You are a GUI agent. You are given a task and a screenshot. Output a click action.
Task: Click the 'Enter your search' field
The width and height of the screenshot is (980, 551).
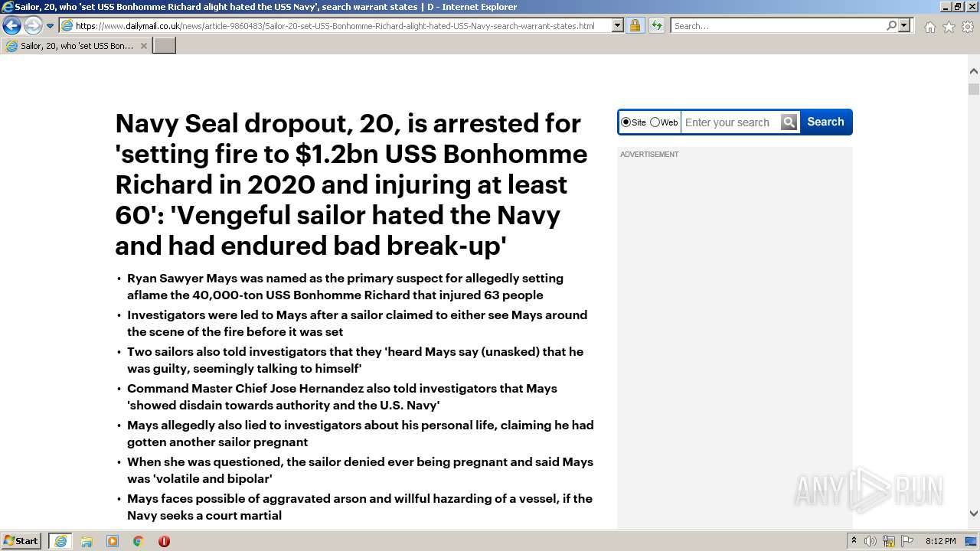[730, 122]
